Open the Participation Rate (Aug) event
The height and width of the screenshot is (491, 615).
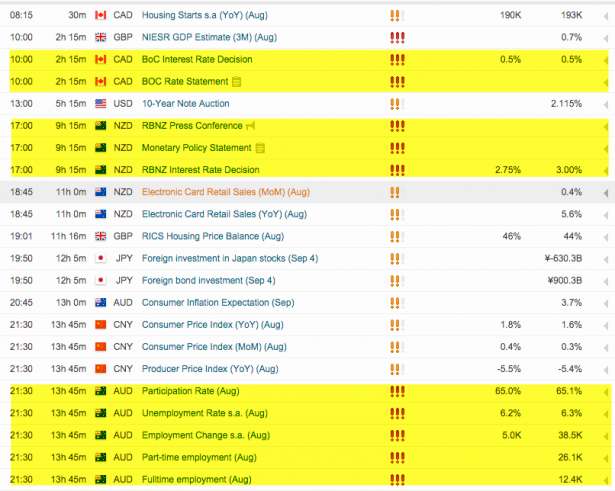[191, 391]
